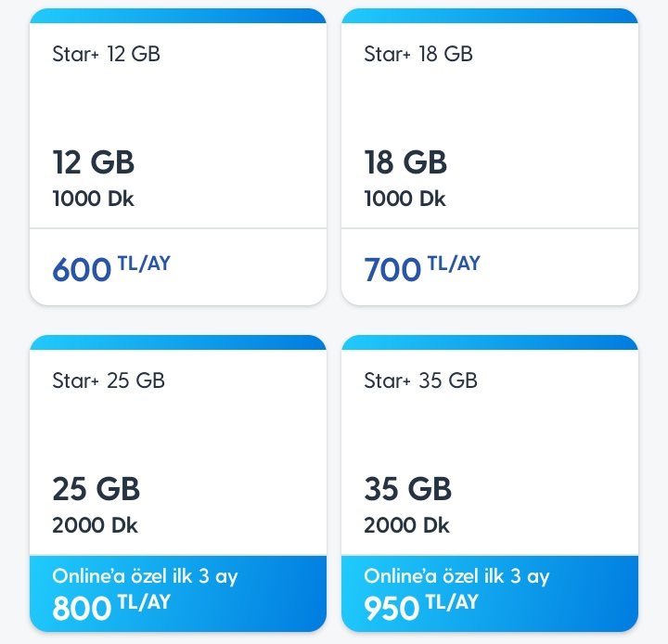Open the Star+ 25 GB plan card

(x=178, y=483)
